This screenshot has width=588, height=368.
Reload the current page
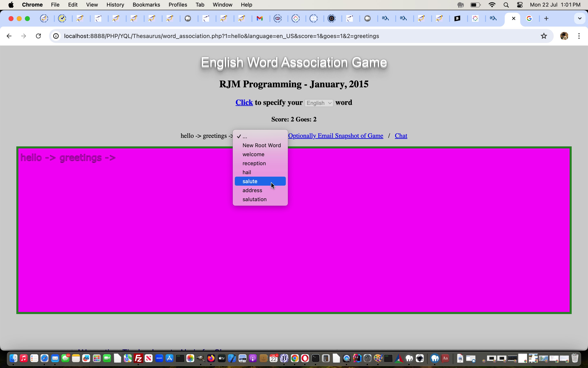click(x=38, y=36)
